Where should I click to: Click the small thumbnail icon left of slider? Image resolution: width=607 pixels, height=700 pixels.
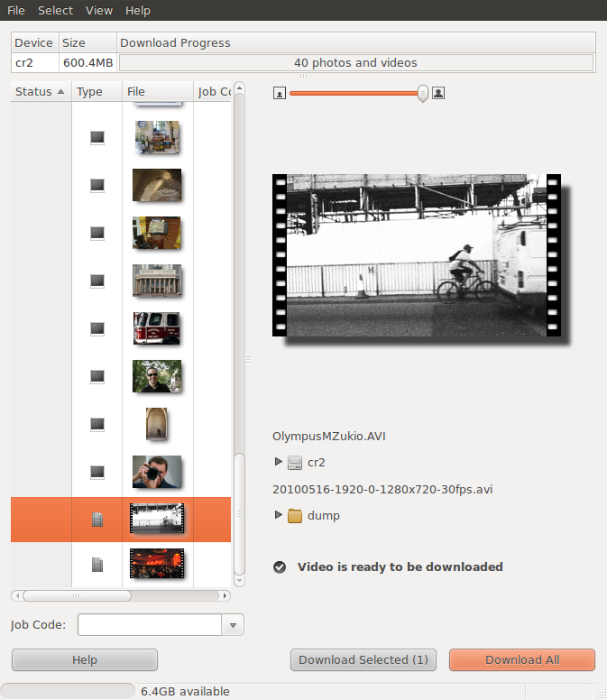(x=280, y=93)
